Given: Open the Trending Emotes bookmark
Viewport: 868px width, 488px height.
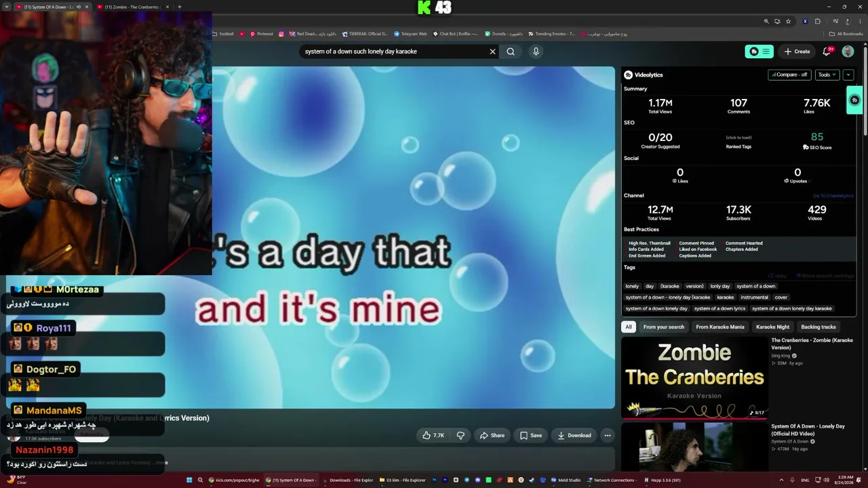Looking at the screenshot, I should 551,34.
